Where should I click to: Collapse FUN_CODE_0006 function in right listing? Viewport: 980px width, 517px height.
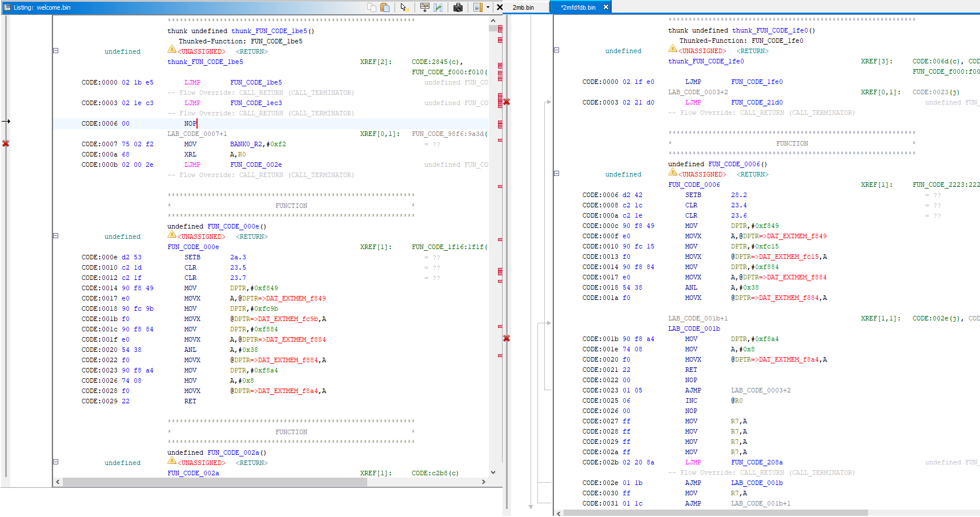(557, 174)
